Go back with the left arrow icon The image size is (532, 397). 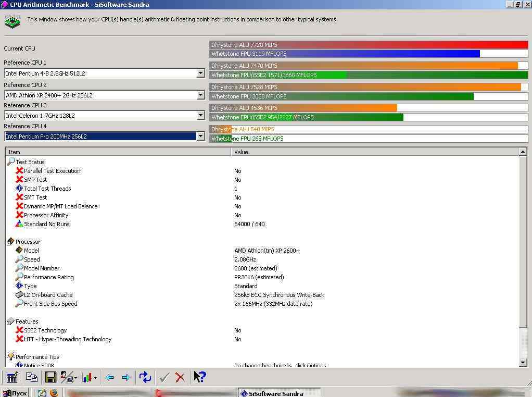pyautogui.click(x=109, y=377)
